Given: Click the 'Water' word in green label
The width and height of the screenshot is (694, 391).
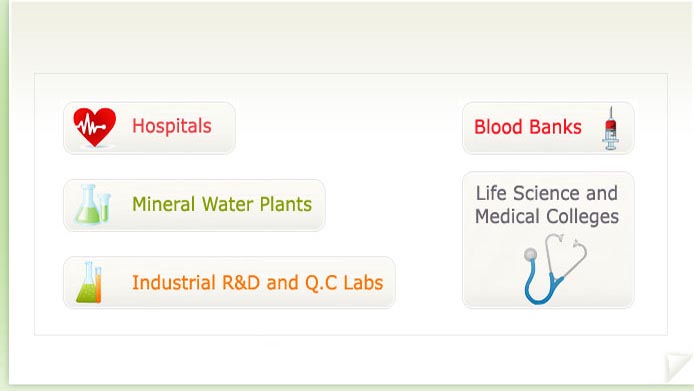Looking at the screenshot, I should coord(228,204).
